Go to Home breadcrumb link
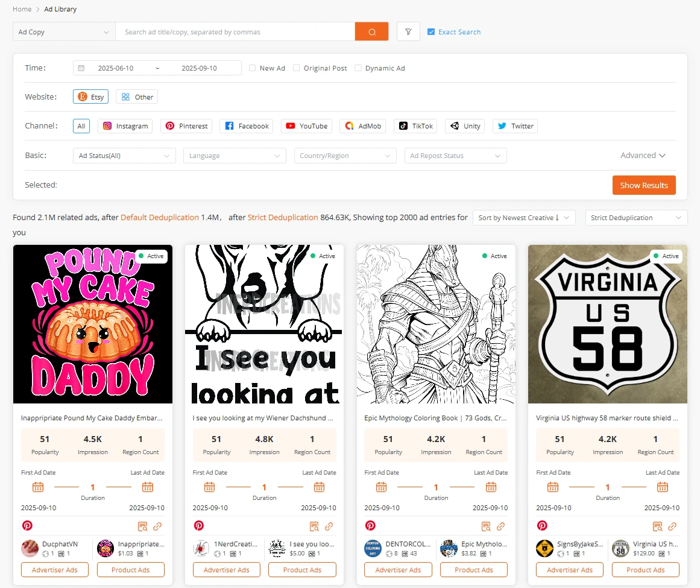The width and height of the screenshot is (700, 588). coord(22,9)
